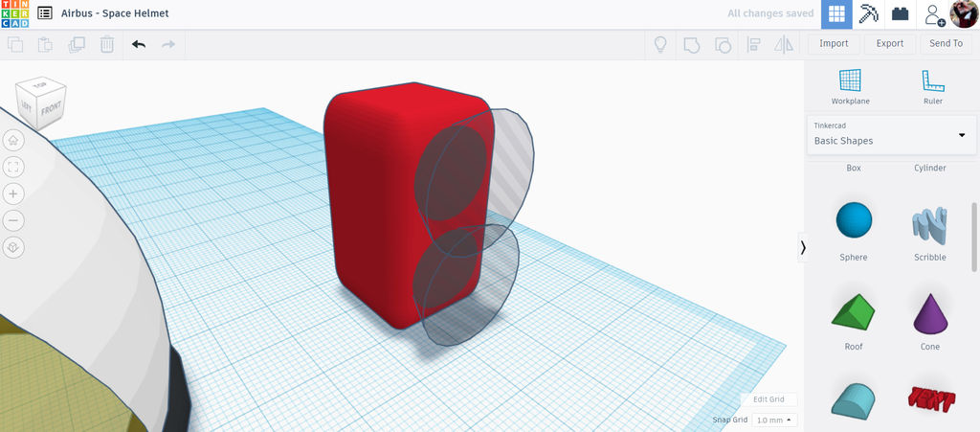This screenshot has width=980, height=432.
Task: Toggle show all with lightbulb icon
Action: pos(660,44)
